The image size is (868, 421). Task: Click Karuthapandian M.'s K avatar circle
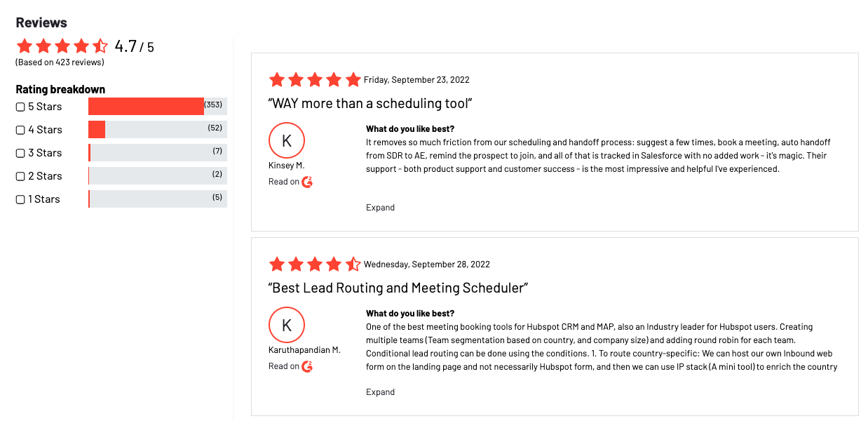286,325
